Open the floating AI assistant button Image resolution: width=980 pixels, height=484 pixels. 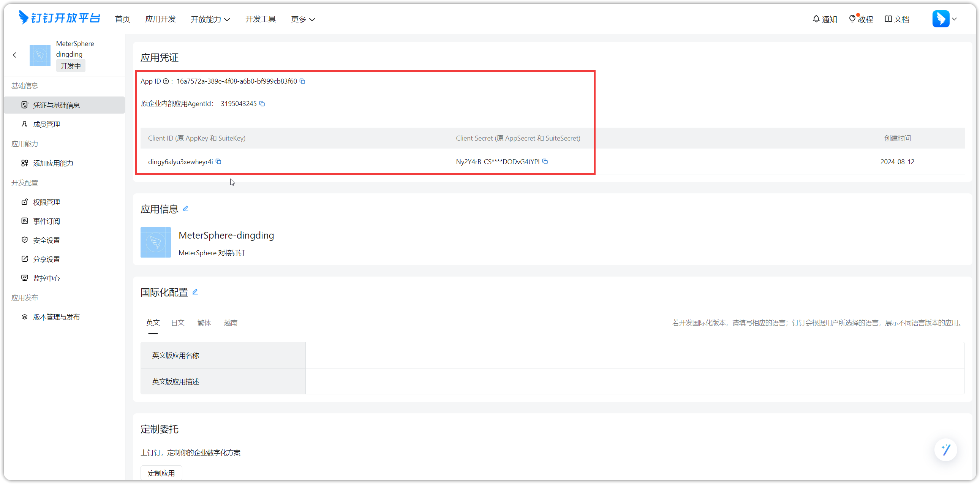945,450
